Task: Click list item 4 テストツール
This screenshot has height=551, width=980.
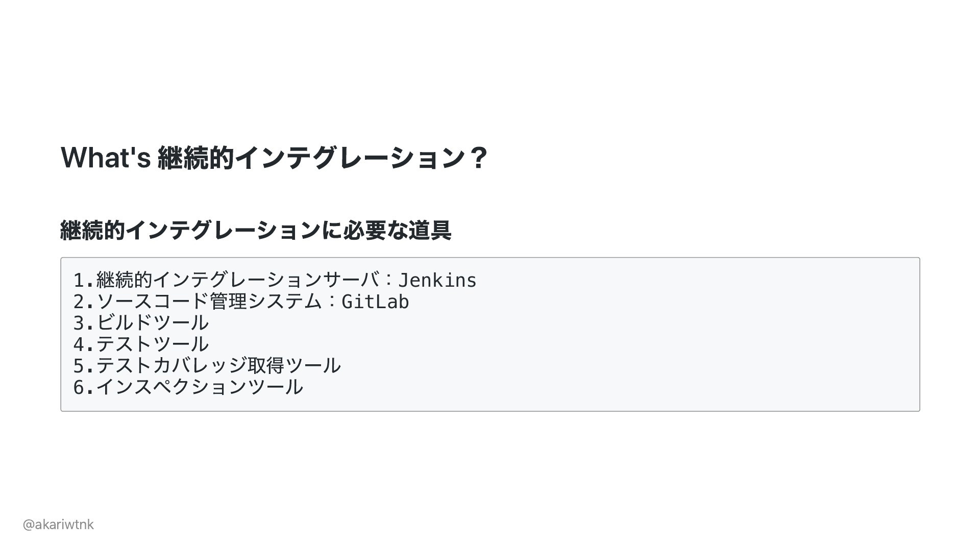Action: (x=141, y=344)
